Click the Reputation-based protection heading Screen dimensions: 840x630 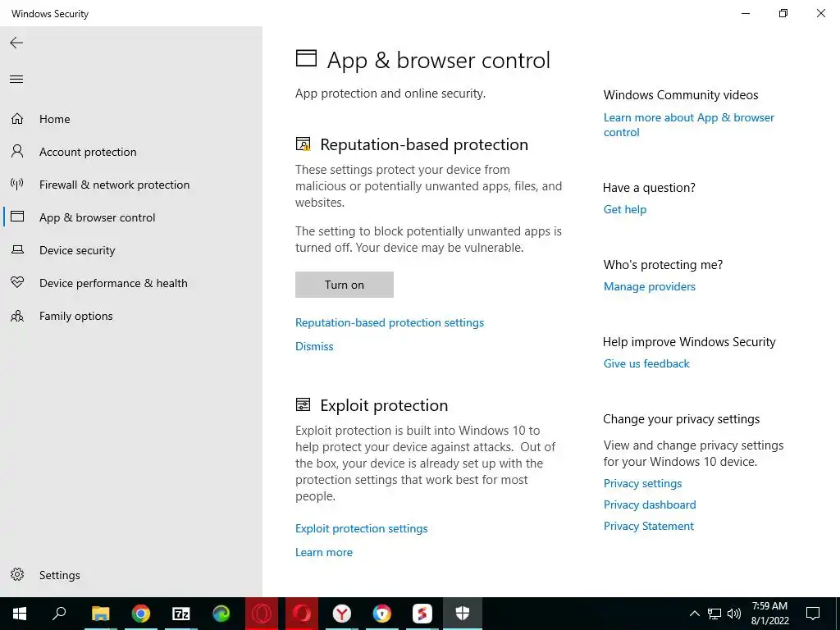coord(424,144)
